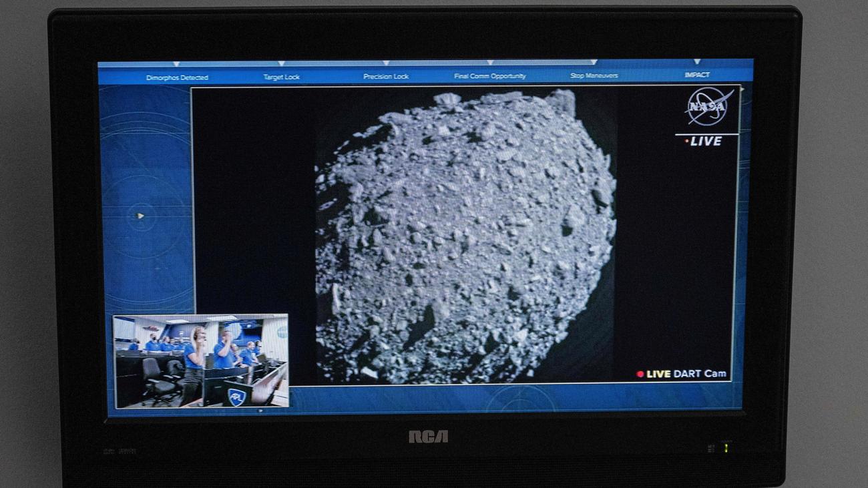The image size is (868, 488).
Task: Click the APL shield logo on the desk
Action: tap(236, 397)
